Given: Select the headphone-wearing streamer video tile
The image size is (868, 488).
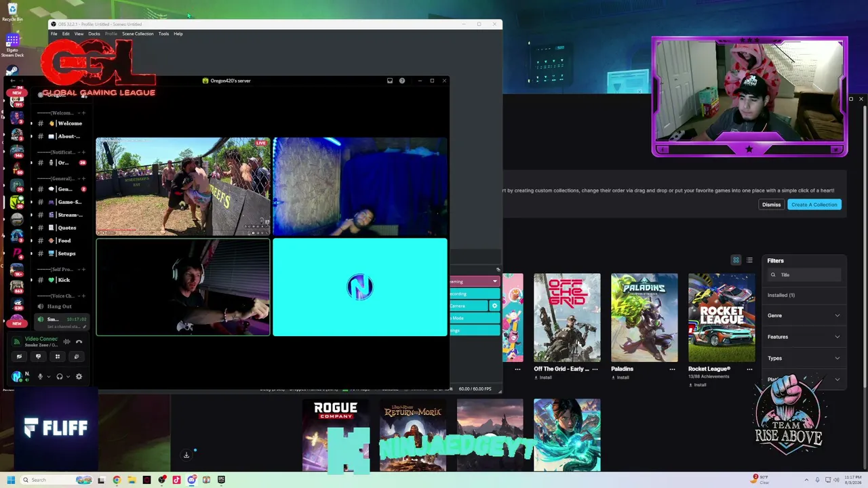Looking at the screenshot, I should [183, 287].
